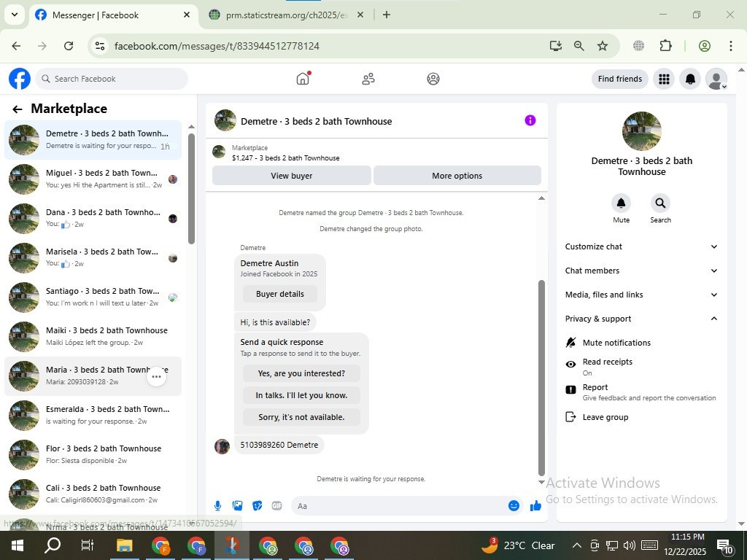Open Buyer details for Demetre Austin
The width and height of the screenshot is (747, 560).
click(x=279, y=294)
